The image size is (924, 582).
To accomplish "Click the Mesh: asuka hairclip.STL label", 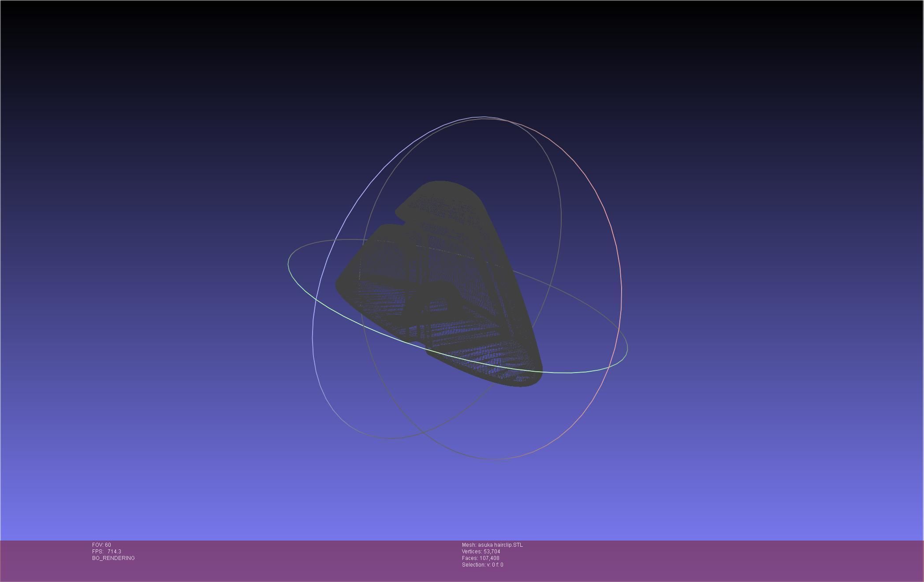I will (x=492, y=545).
